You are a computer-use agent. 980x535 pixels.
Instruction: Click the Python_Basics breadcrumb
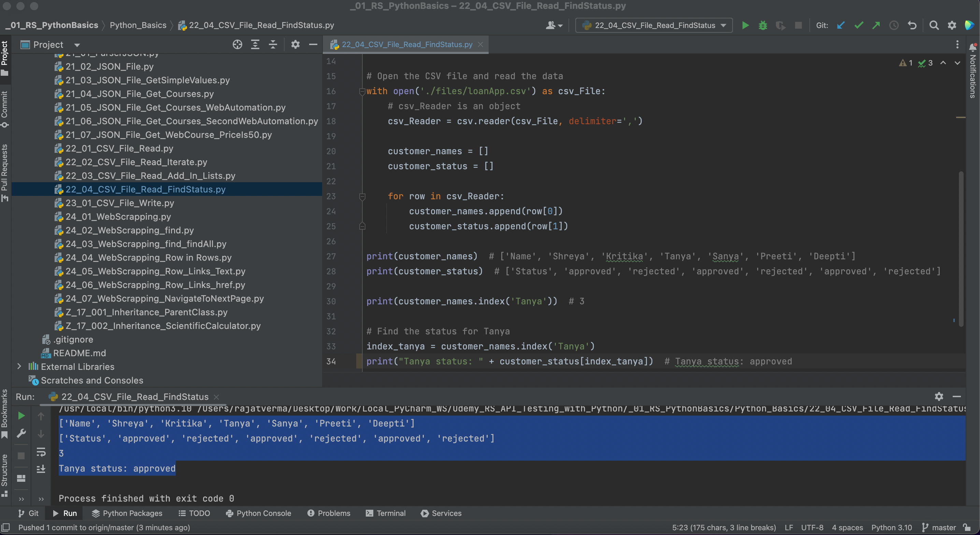(138, 25)
